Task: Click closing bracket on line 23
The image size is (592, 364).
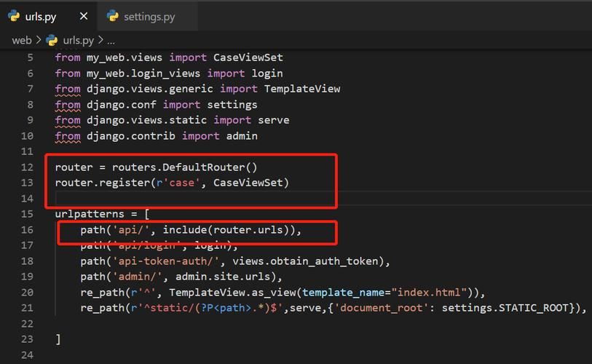Action: click(58, 339)
